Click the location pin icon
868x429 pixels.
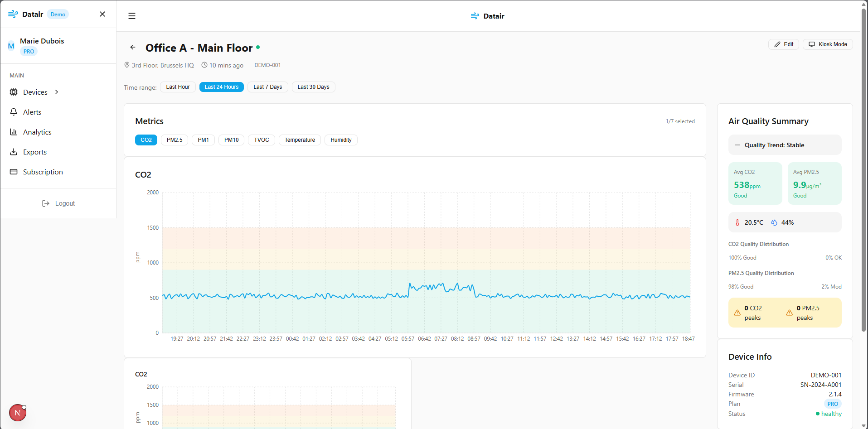(x=127, y=65)
